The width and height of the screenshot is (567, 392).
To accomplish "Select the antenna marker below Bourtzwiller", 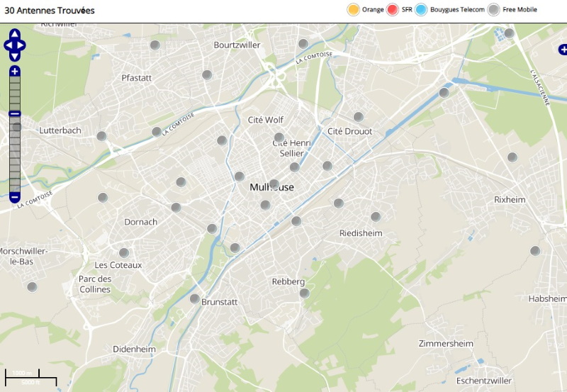I will coord(207,75).
